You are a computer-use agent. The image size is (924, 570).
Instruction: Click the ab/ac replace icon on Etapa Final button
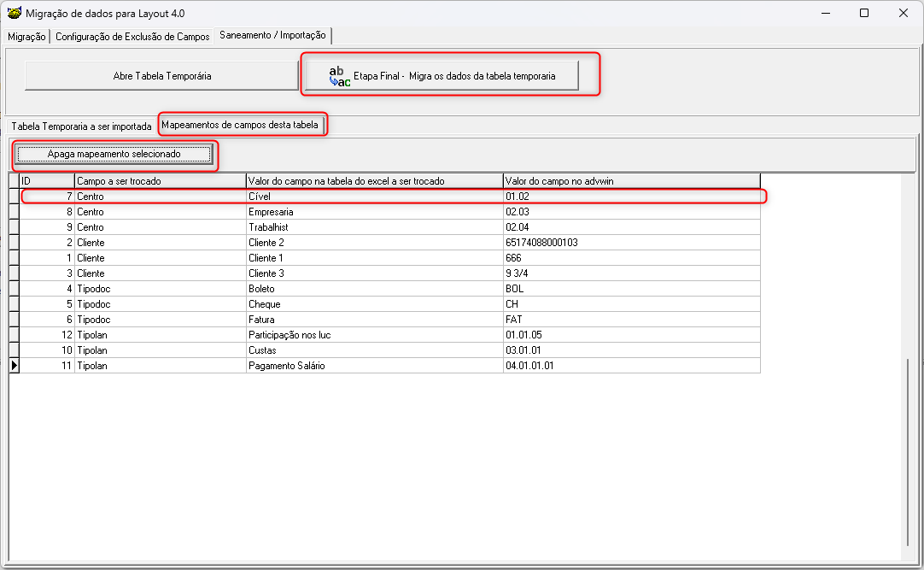(339, 76)
